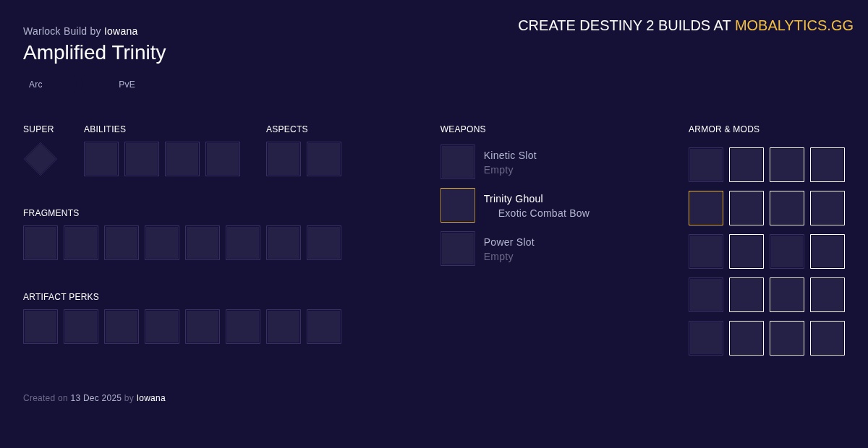Viewport: 868px width, 448px height.
Task: Open the first Aspects slot
Action: (284, 159)
